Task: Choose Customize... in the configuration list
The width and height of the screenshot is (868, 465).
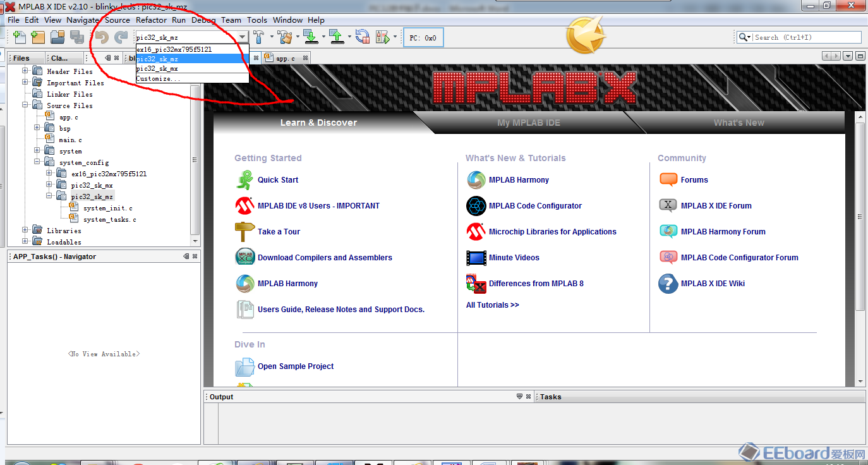Action: (x=193, y=78)
